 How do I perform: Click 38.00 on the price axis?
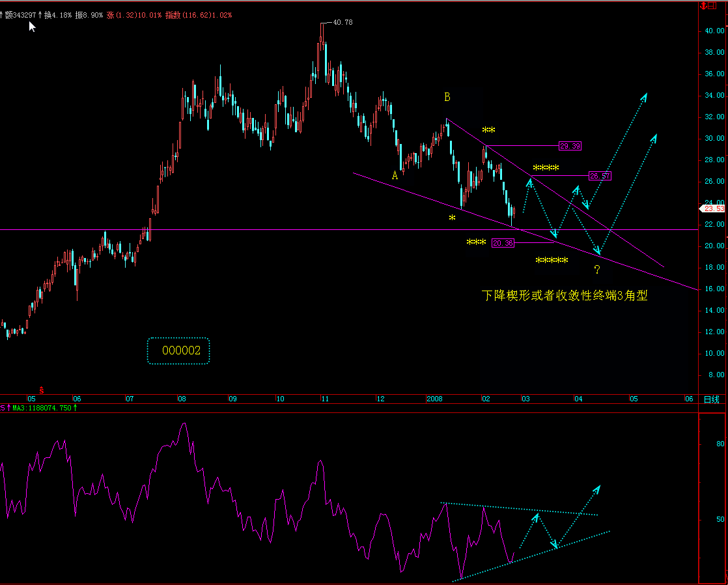[714, 53]
